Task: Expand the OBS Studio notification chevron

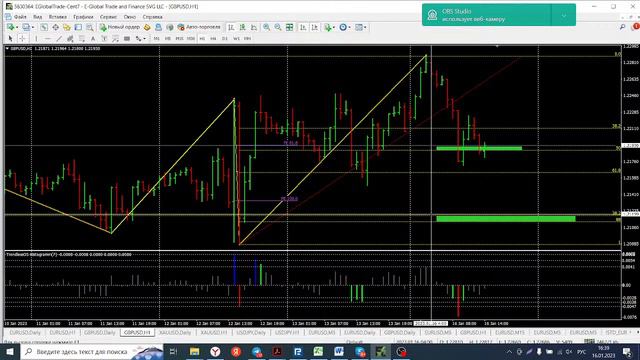Action: [x=564, y=15]
